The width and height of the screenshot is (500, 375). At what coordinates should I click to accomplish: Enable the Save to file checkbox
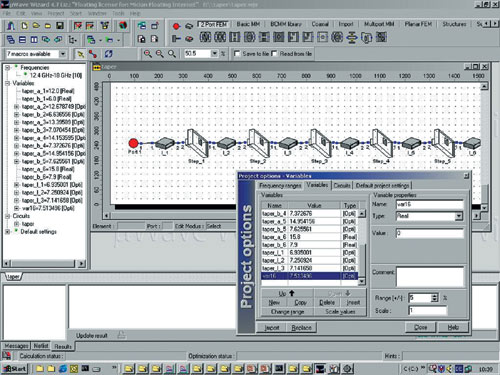click(x=237, y=54)
